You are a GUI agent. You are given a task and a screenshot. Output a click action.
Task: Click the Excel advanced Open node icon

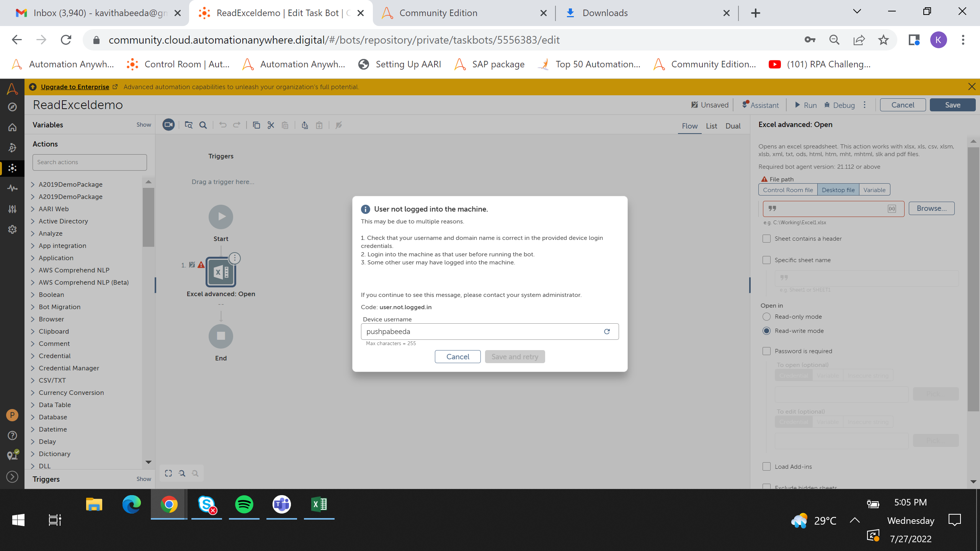point(221,272)
